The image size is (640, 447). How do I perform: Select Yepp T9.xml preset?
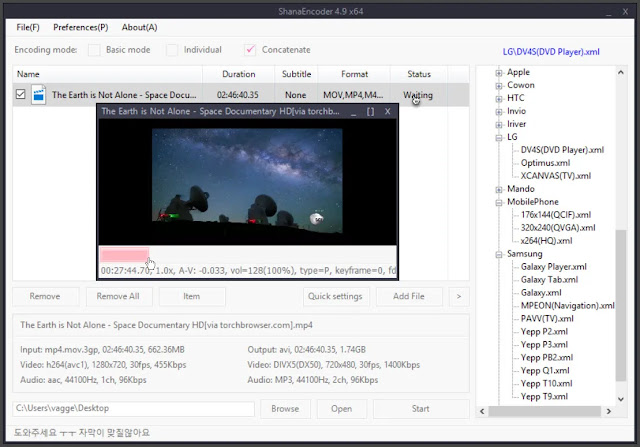pos(544,396)
